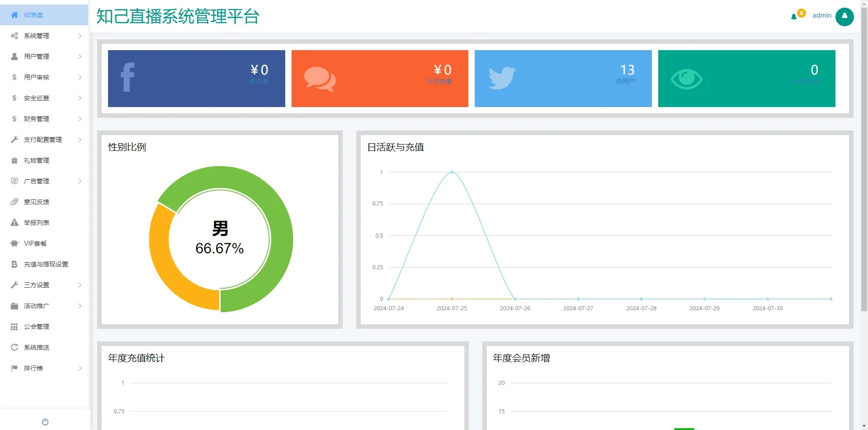Click the Facebook icon on total recharge card

[127, 78]
